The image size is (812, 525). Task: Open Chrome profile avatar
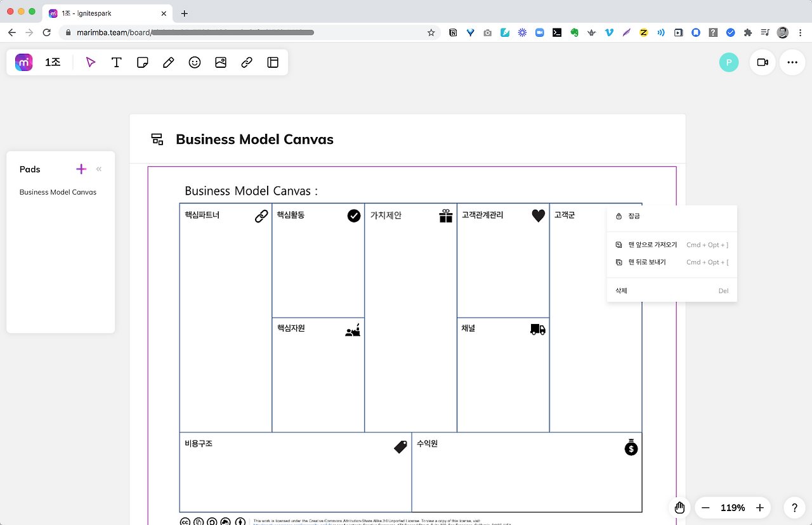(783, 32)
